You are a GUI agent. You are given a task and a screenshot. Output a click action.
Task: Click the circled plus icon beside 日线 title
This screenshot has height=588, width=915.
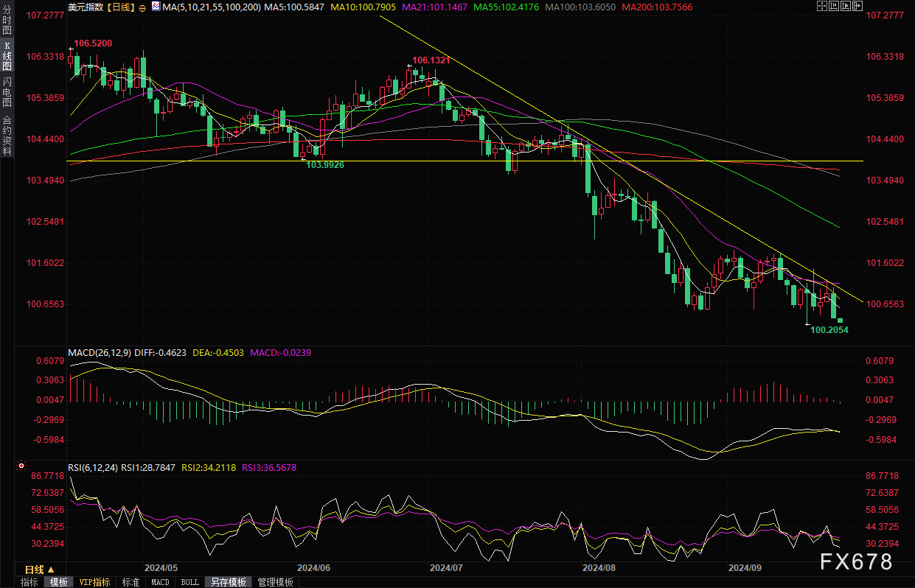(x=142, y=7)
